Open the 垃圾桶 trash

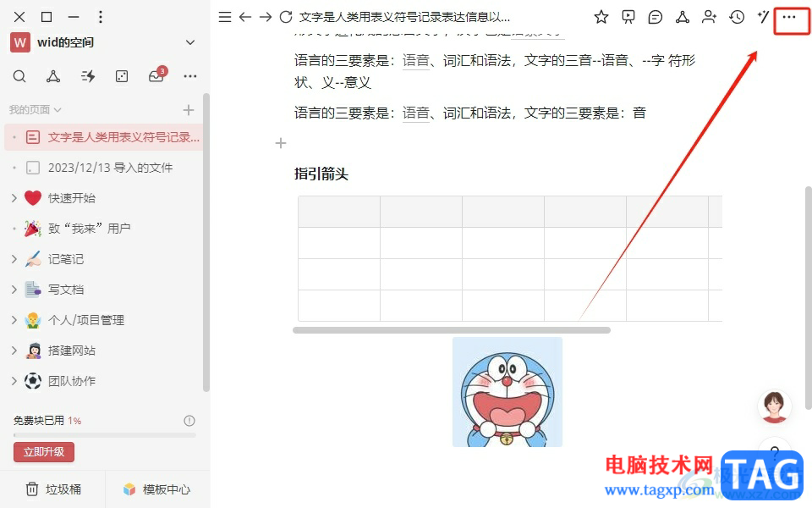52,489
